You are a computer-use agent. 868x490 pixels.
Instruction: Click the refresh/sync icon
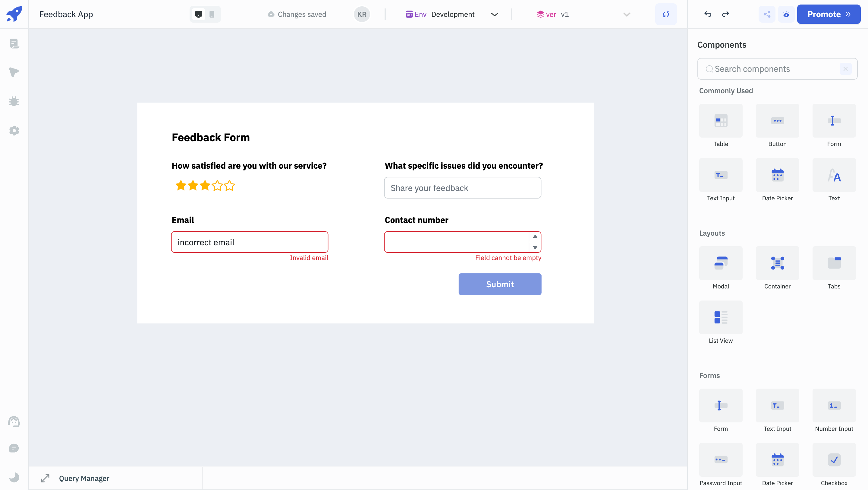(x=666, y=14)
